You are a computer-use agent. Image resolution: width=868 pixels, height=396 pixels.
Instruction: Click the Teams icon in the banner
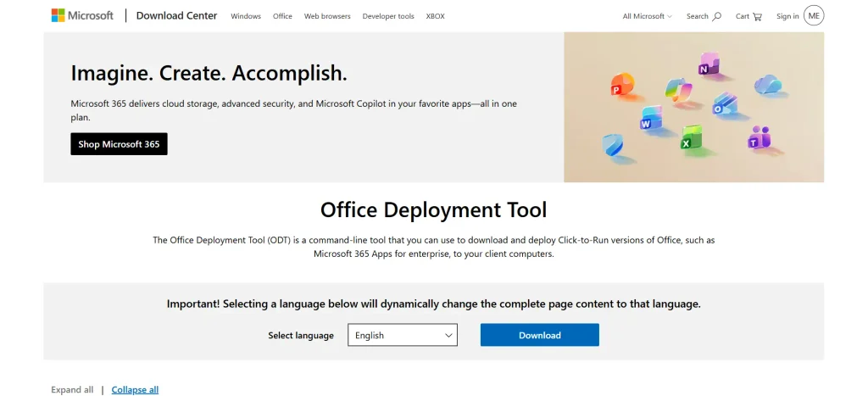coord(759,138)
